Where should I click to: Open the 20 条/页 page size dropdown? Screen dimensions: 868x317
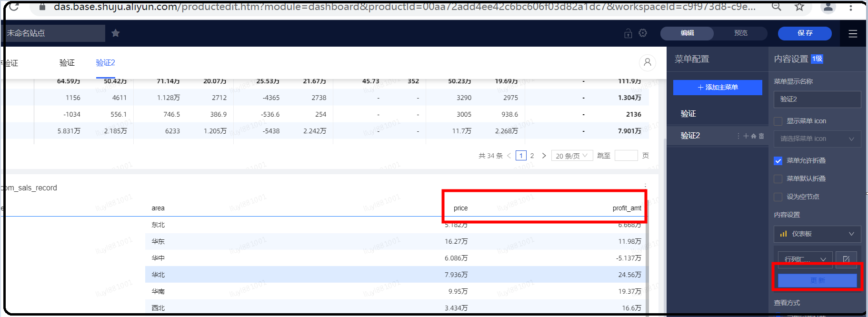click(x=571, y=156)
